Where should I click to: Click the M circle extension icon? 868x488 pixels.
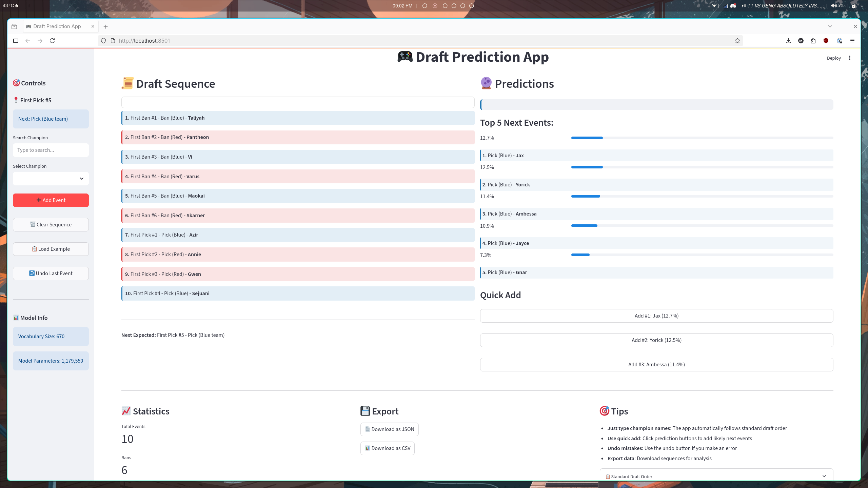pyautogui.click(x=801, y=41)
